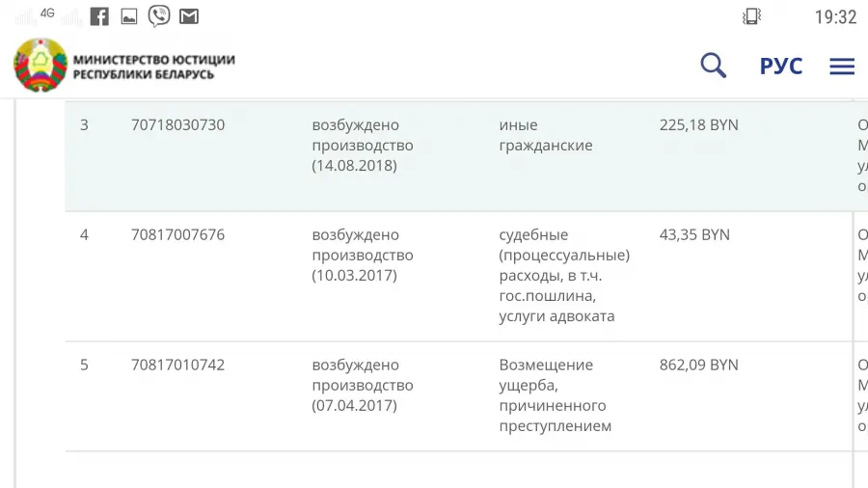Screen dimensions: 868x488
Task: Tap the vibrate mode status icon
Action: tap(751, 16)
